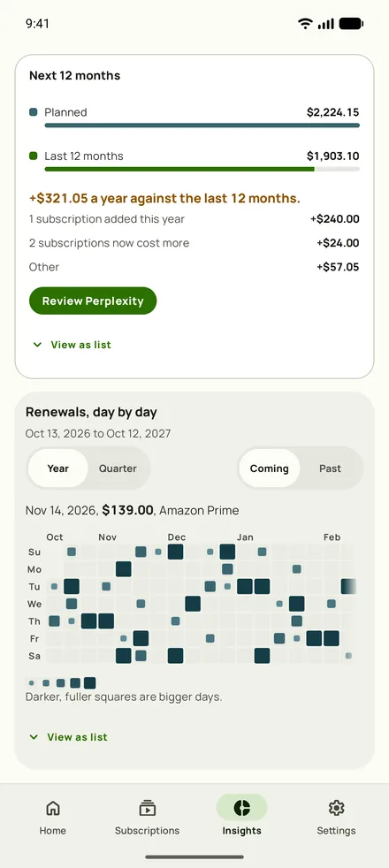Tap the battery status icon
This screenshot has height=868, width=389.
click(x=351, y=23)
